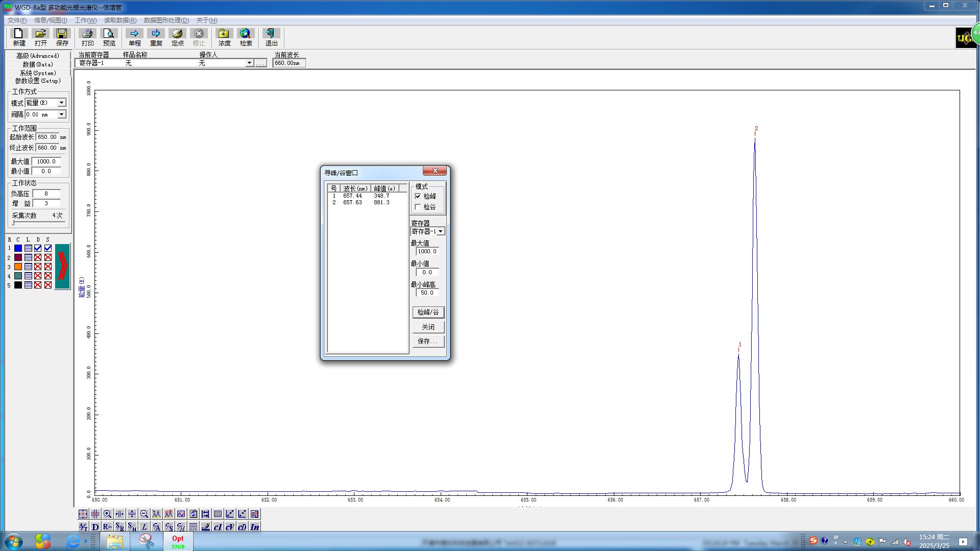980x551 pixels.
Task: Open the 读取数据(R) menu
Action: pyautogui.click(x=120, y=20)
